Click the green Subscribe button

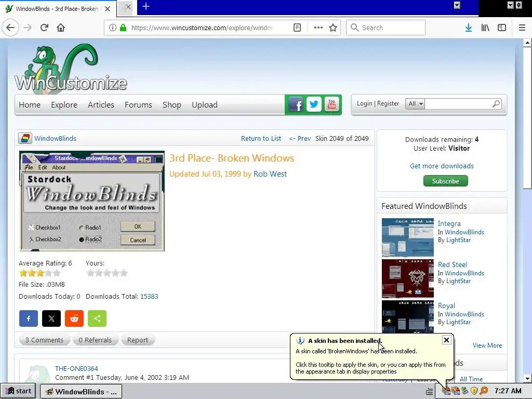(445, 181)
